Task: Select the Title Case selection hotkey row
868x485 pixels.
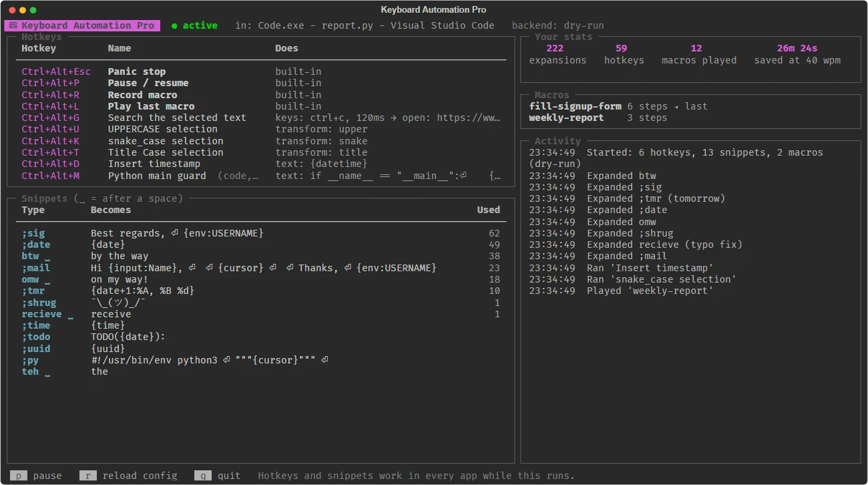Action: tap(261, 152)
